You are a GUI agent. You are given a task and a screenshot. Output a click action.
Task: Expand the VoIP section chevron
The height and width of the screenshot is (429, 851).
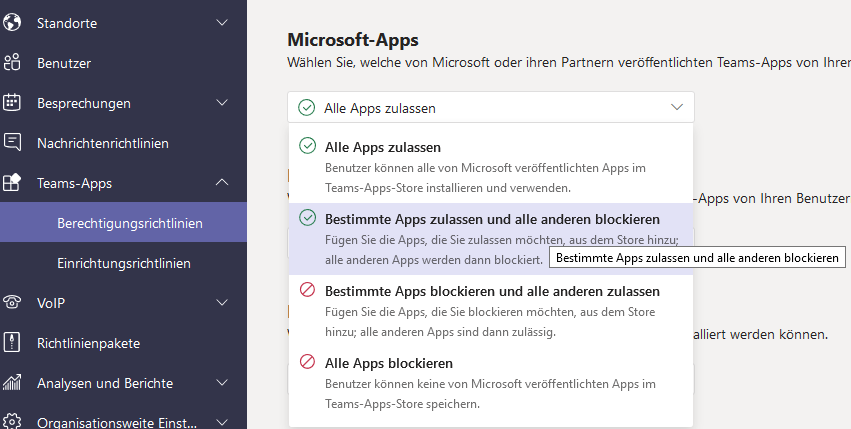click(222, 302)
